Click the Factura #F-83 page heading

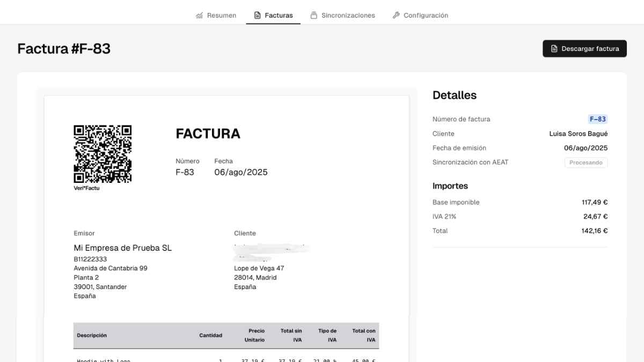(64, 48)
